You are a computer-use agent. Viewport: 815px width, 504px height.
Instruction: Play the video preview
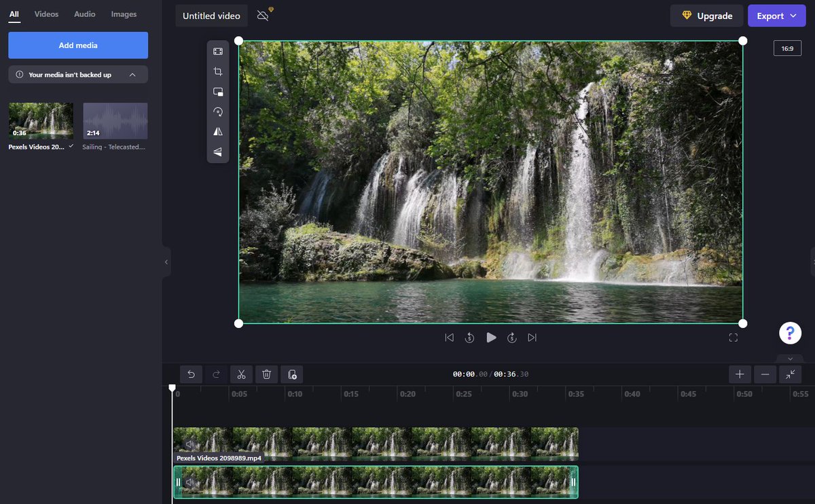point(491,338)
